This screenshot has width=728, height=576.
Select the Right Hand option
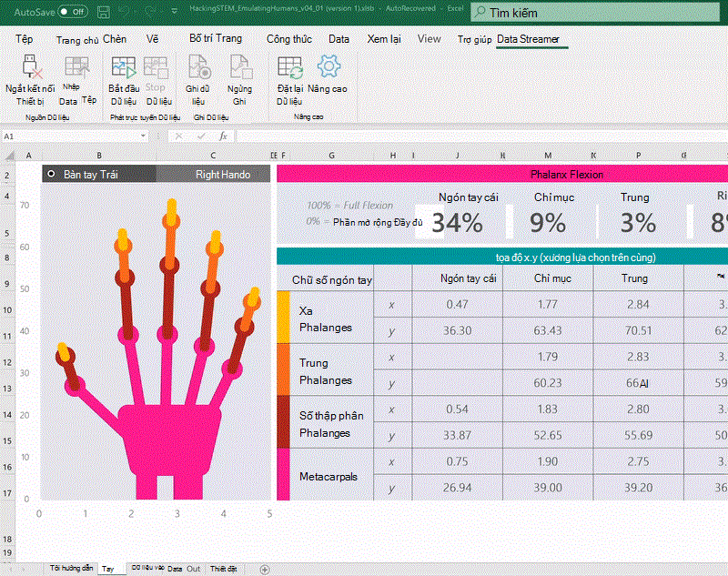pyautogui.click(x=223, y=175)
